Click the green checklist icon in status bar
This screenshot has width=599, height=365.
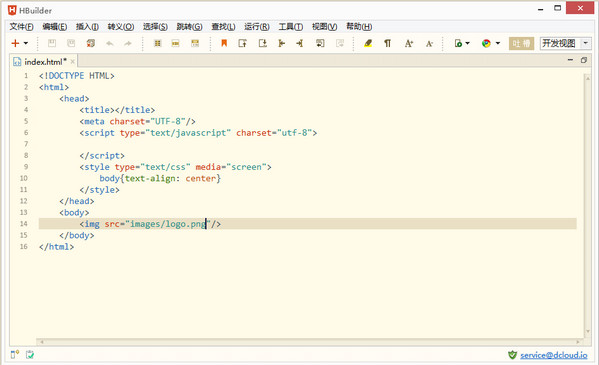coord(30,355)
